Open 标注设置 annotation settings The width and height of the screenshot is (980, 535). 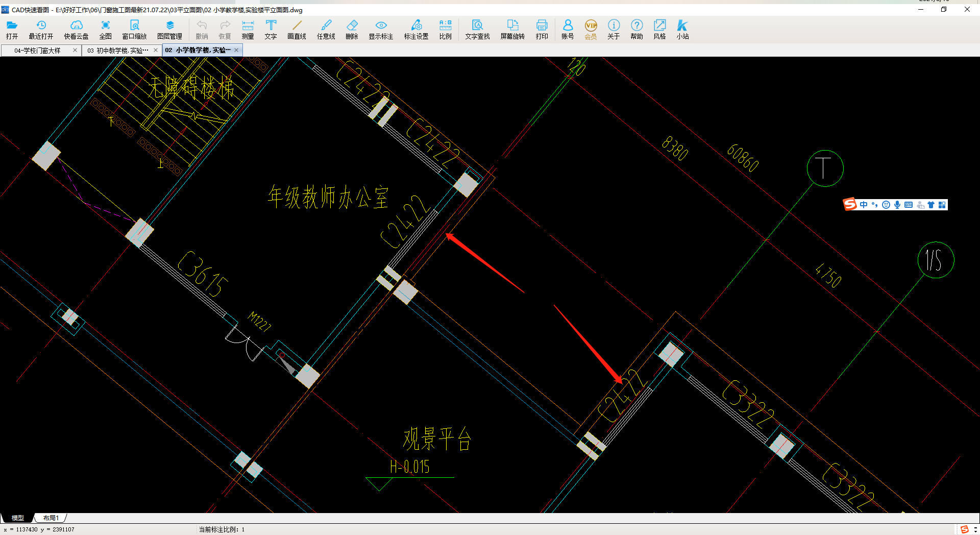click(x=416, y=30)
